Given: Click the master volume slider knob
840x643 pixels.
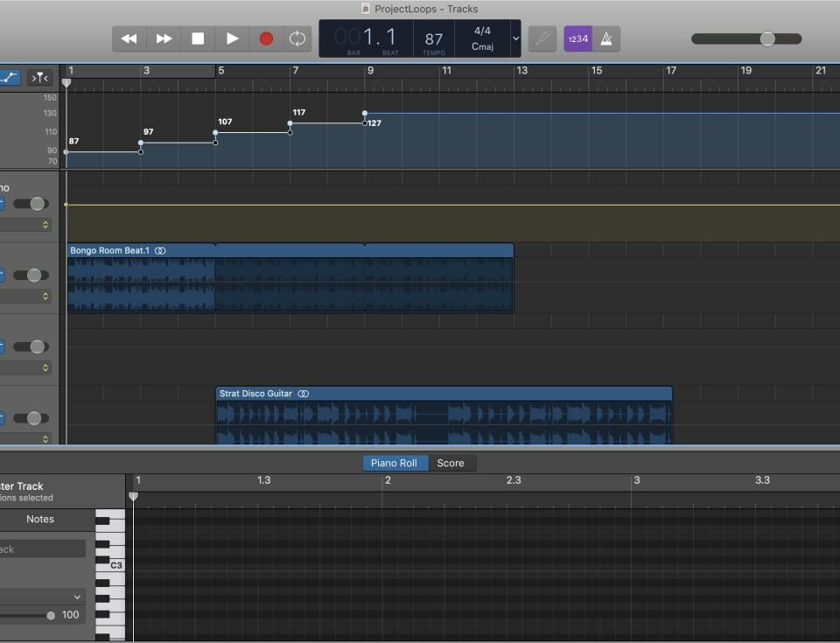Looking at the screenshot, I should coord(767,38).
